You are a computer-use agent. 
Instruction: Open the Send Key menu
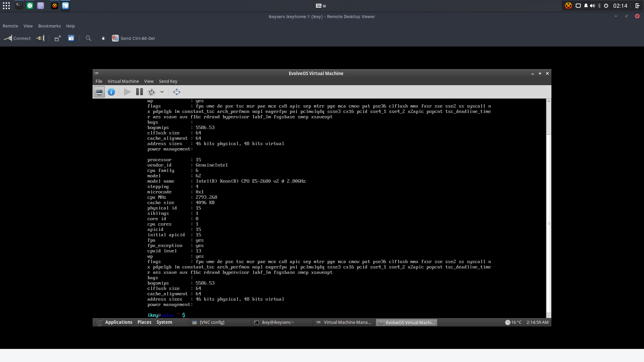[x=168, y=81]
